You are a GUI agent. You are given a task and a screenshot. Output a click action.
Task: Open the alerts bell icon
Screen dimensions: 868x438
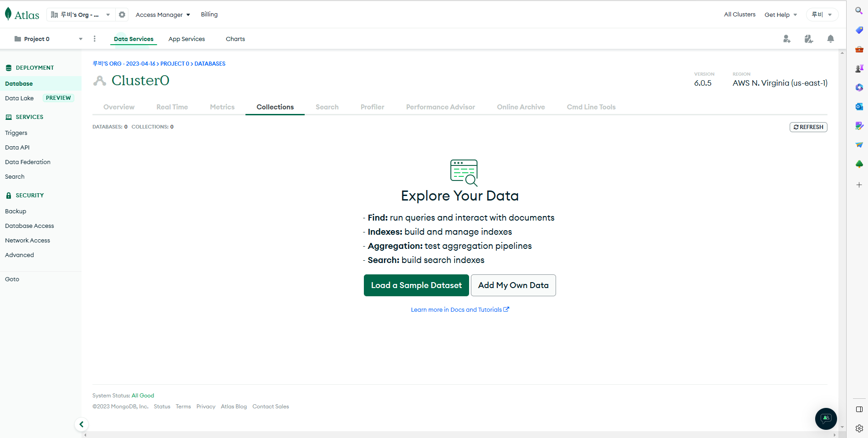pos(831,39)
